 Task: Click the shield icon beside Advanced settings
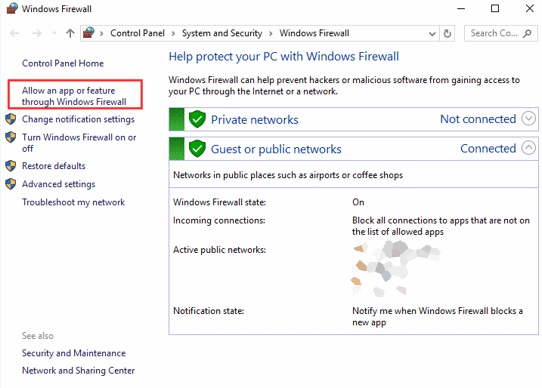tap(11, 184)
